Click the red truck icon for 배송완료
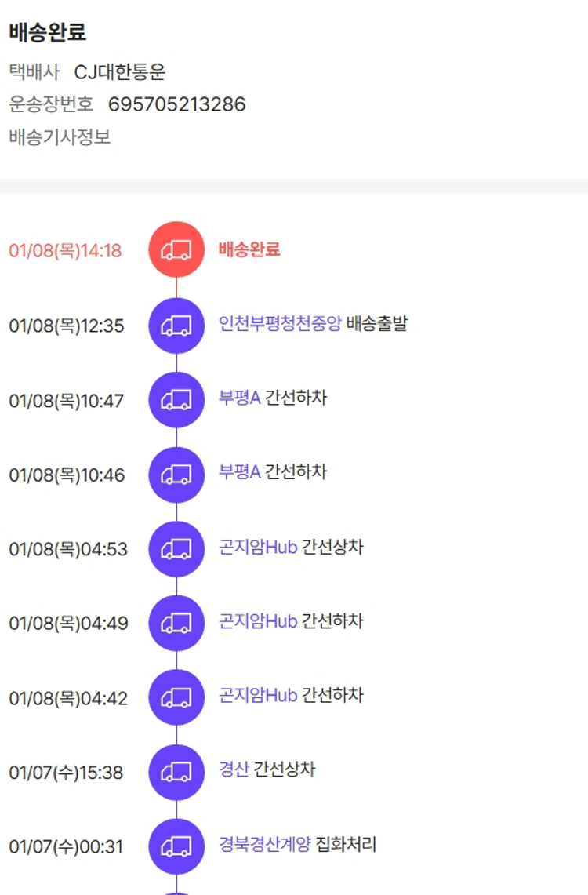Screen dimensions: 588x895 [x=176, y=250]
